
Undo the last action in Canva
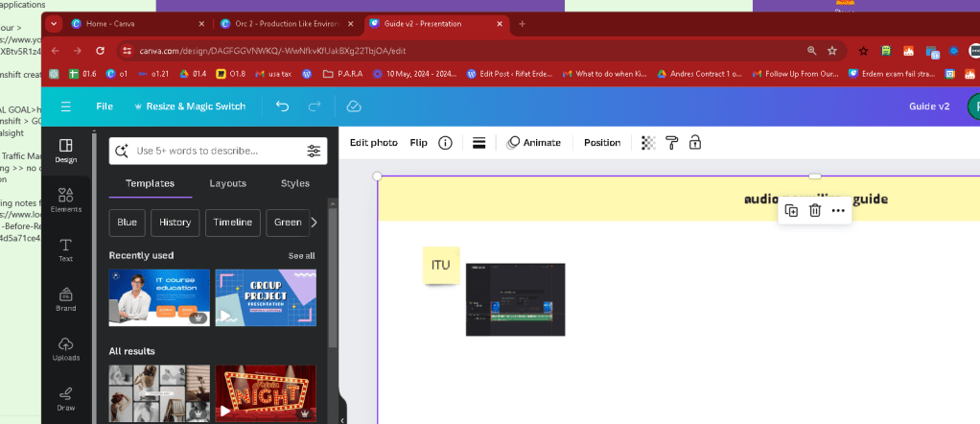pos(283,106)
